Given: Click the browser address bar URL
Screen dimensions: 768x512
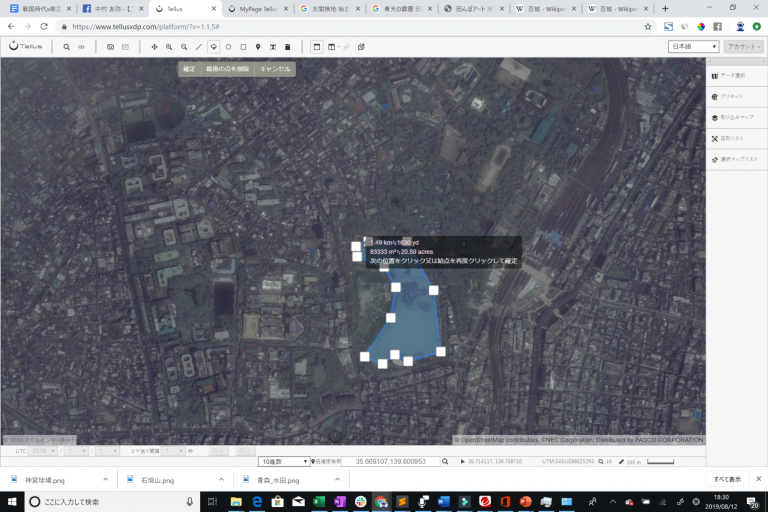Looking at the screenshot, I should (145, 26).
